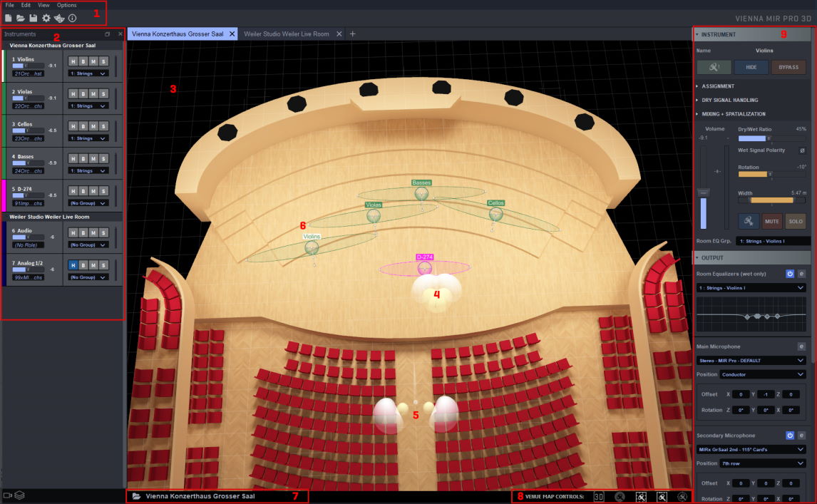
Task: Select the Basses icon on the stage
Action: (421, 194)
